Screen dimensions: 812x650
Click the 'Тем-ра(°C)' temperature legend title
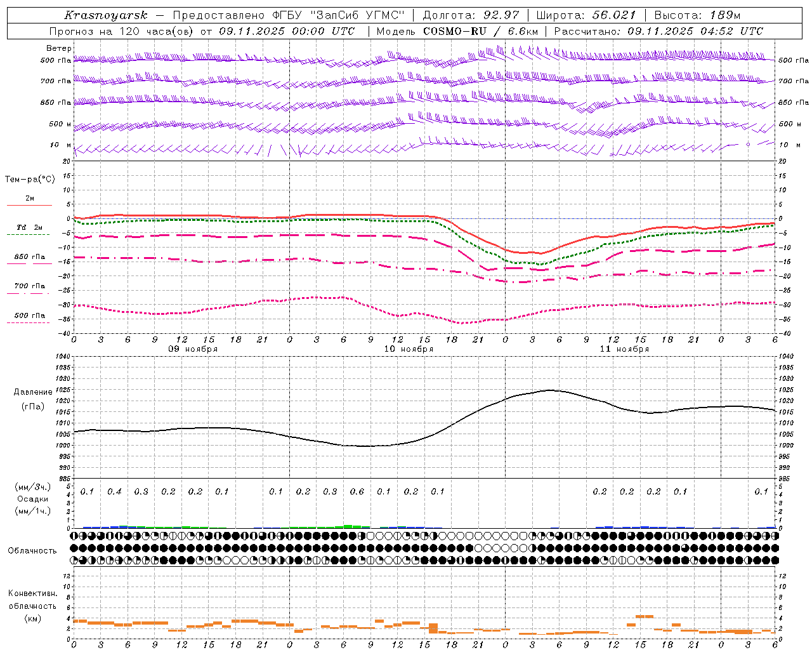point(30,180)
